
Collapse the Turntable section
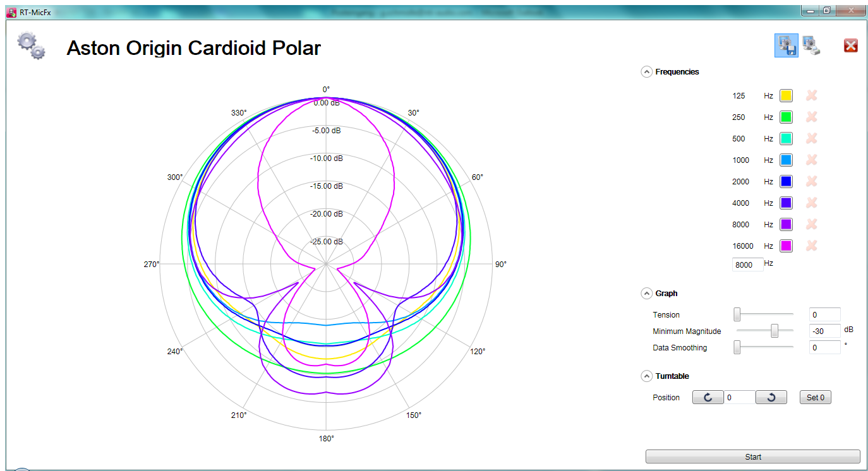coord(646,376)
